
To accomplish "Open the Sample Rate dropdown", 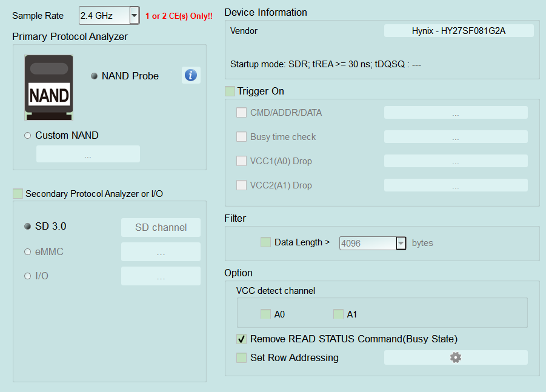I will (135, 16).
